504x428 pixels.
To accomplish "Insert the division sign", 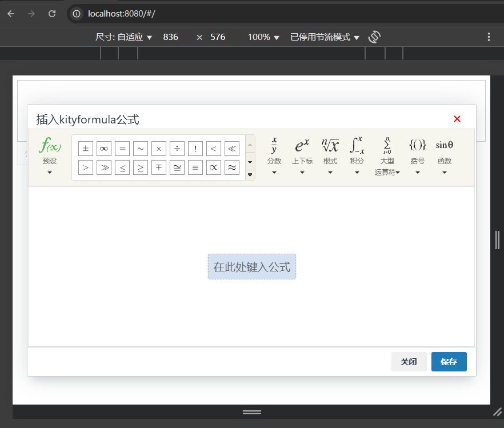I will [177, 149].
